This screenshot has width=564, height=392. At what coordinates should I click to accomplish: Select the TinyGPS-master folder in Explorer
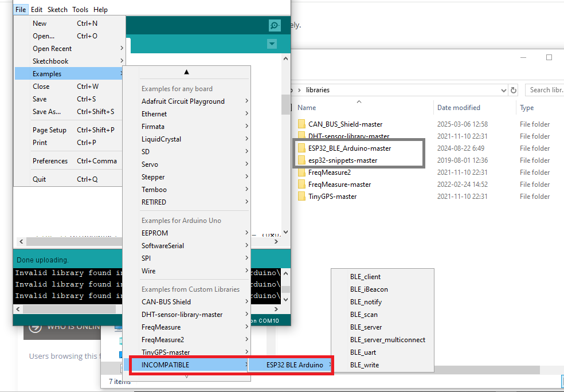[332, 197]
